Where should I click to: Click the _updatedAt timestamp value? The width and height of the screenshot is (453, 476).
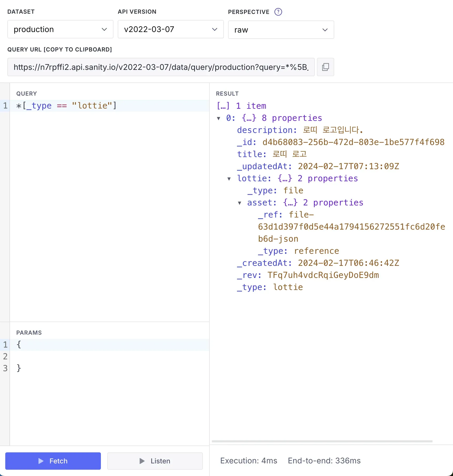(348, 166)
